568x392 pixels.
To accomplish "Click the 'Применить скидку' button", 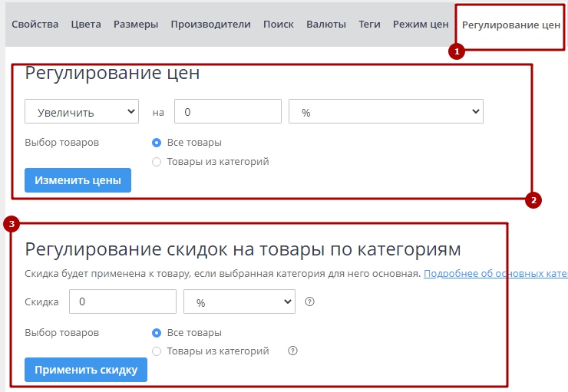I will 86,370.
